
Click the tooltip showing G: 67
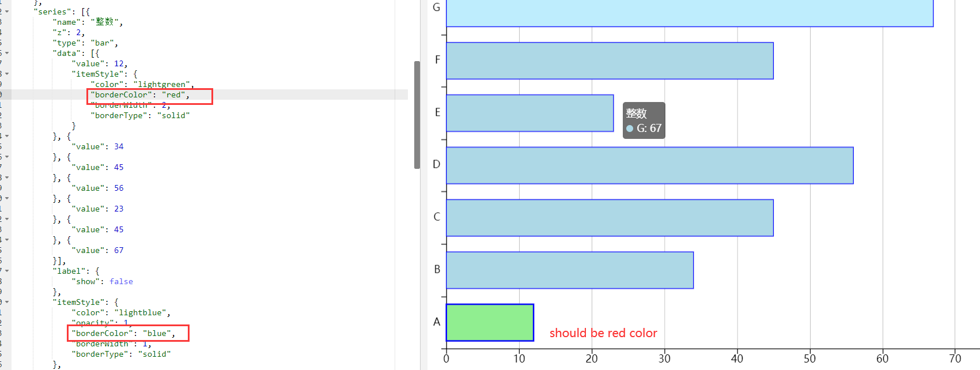click(x=644, y=120)
